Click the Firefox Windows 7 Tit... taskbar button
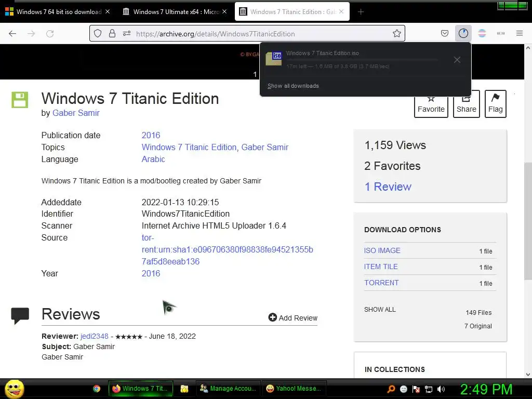The height and width of the screenshot is (399, 532). tap(140, 389)
